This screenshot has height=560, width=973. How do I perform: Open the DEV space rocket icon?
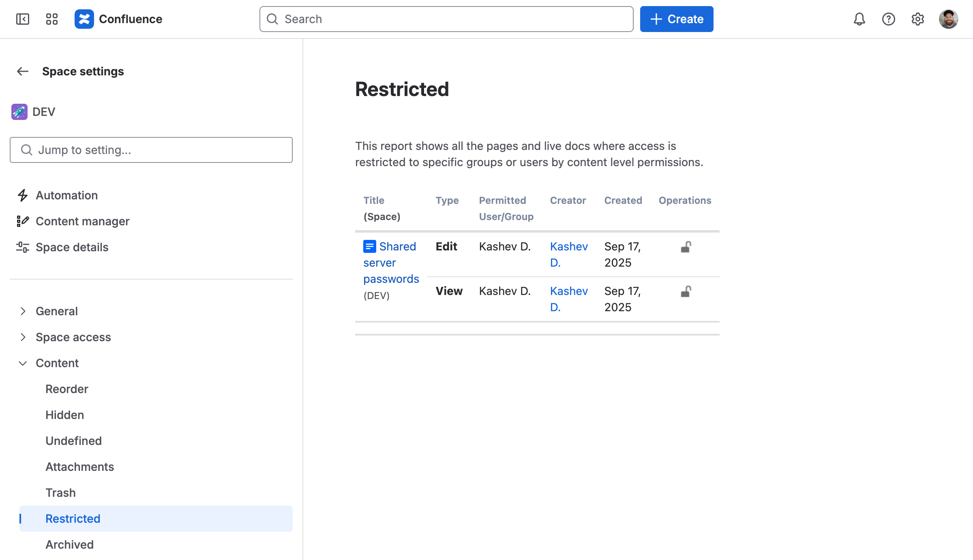[x=19, y=112]
